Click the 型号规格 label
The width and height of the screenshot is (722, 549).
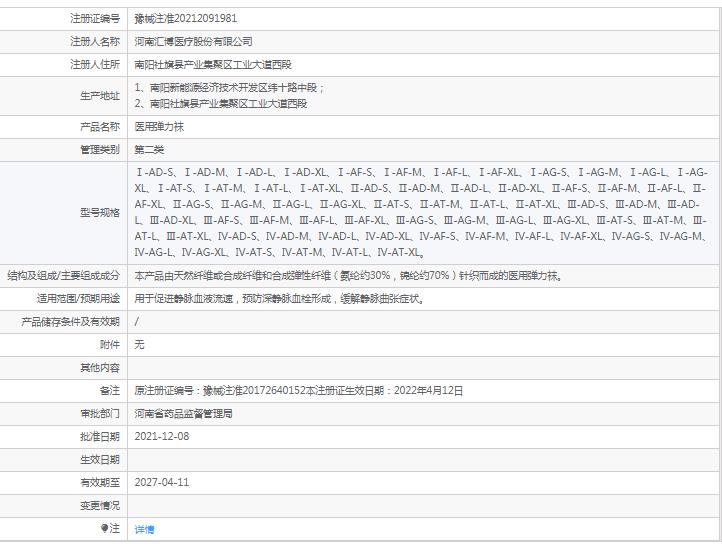coord(100,213)
